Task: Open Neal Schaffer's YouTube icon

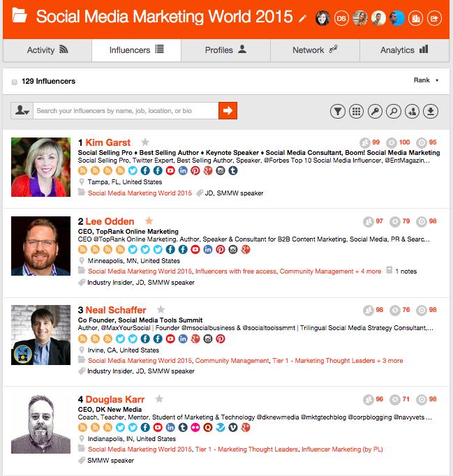Action: [170, 339]
